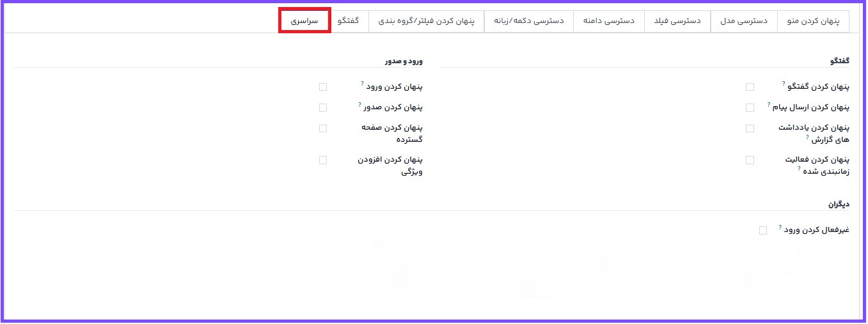Enable the پنهان کردن صفحه گسترده checkbox
Viewport: 868px width, 324px height.
323,128
